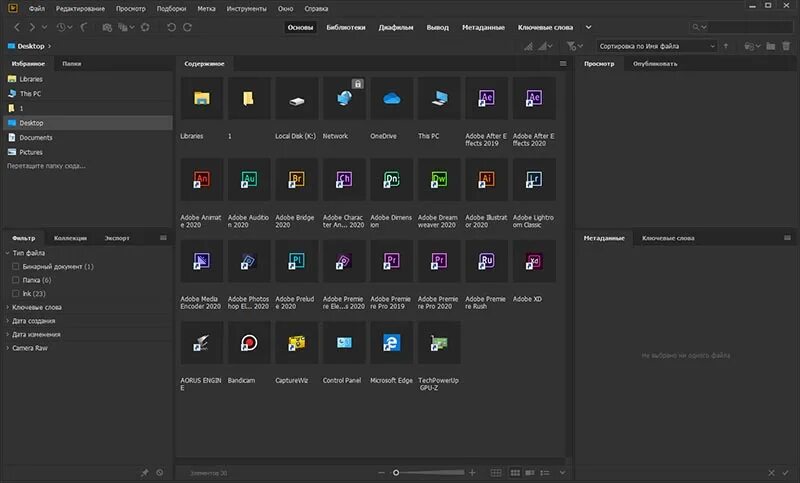Open the Filter panel flyout menu icon
The height and width of the screenshot is (483, 800).
[163, 238]
